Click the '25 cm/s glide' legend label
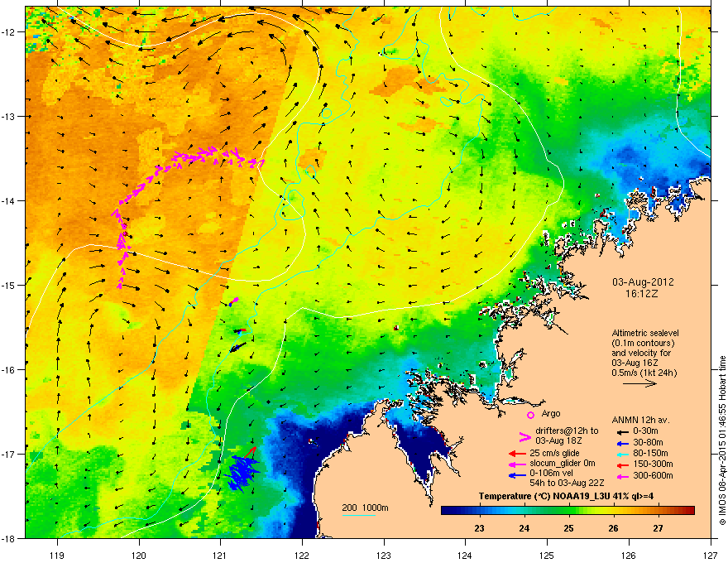The height and width of the screenshot is (563, 728). pos(554,453)
